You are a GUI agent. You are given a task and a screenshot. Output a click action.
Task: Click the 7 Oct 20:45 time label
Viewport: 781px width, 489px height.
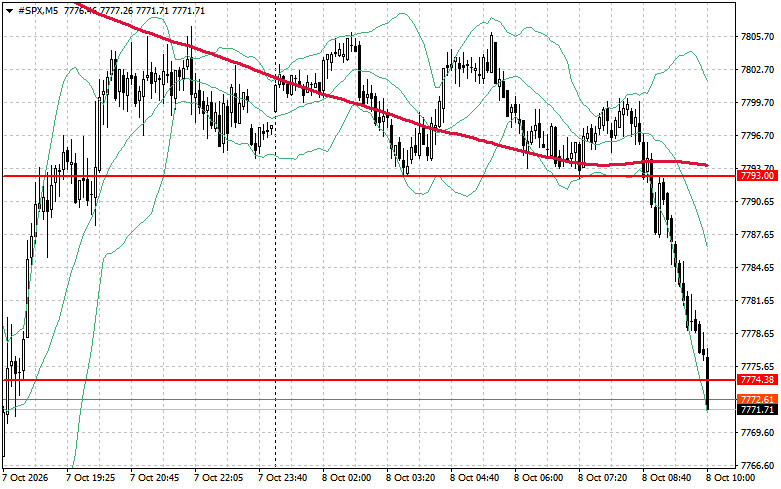[x=154, y=478]
